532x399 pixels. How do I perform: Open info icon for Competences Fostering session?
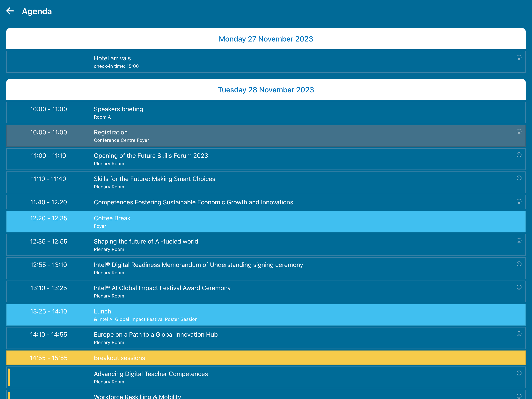519,201
